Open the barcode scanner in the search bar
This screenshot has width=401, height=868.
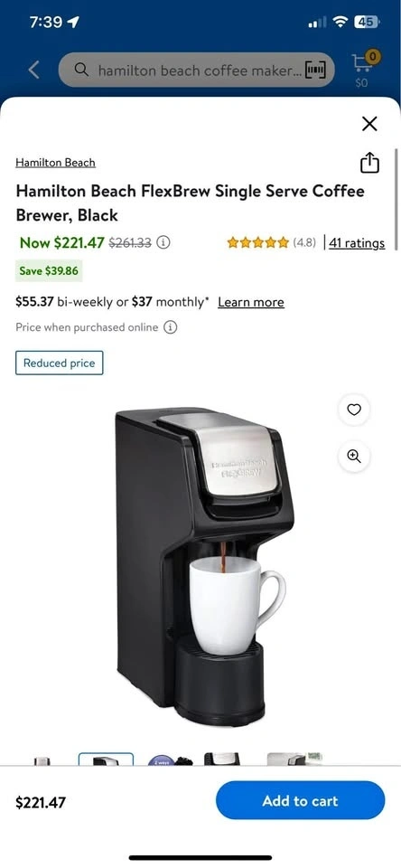pos(314,70)
